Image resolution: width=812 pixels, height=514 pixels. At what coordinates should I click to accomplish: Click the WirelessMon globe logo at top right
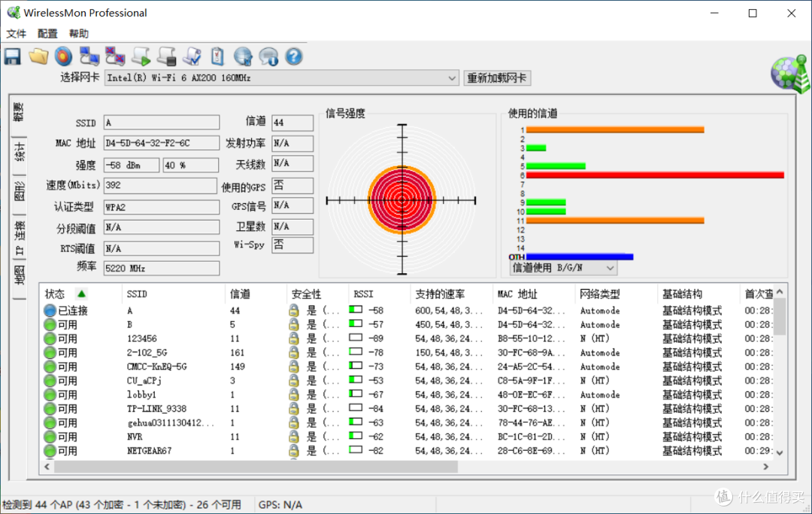(789, 74)
